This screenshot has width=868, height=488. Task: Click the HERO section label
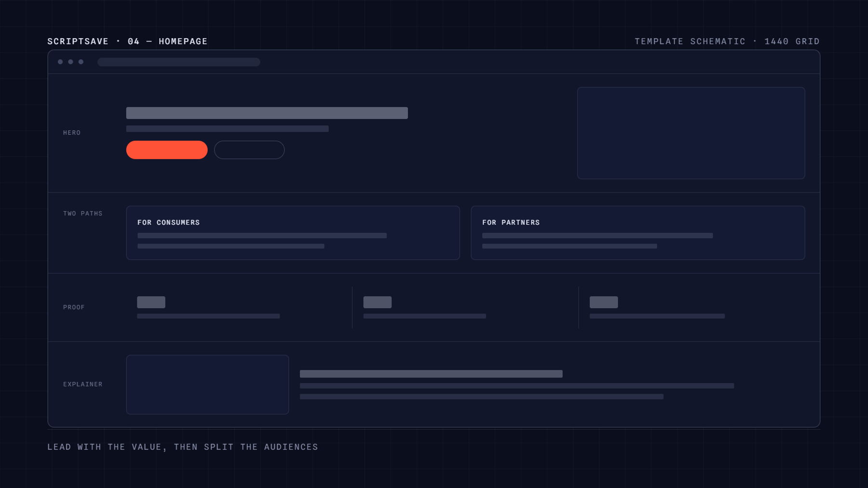tap(72, 133)
